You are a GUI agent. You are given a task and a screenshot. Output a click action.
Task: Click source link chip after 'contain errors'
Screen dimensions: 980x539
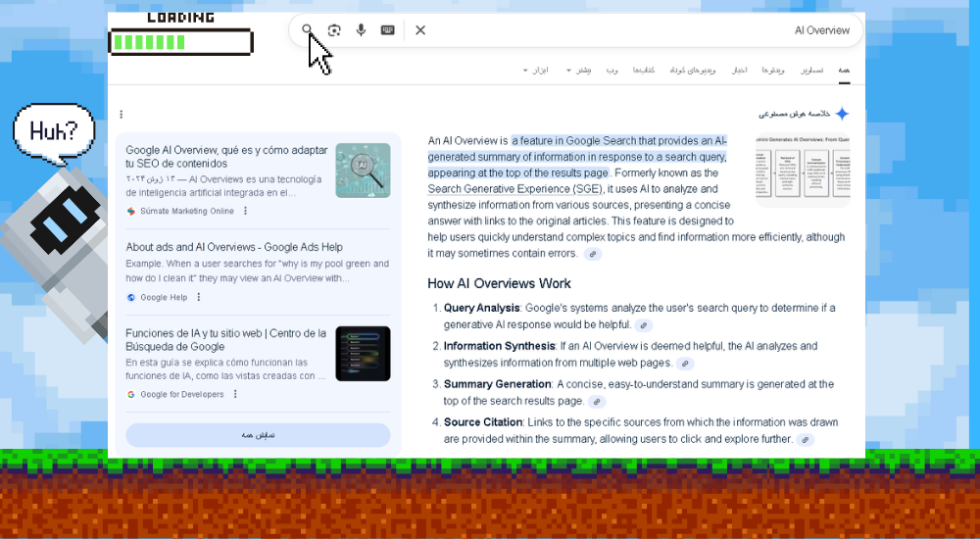pos(593,254)
